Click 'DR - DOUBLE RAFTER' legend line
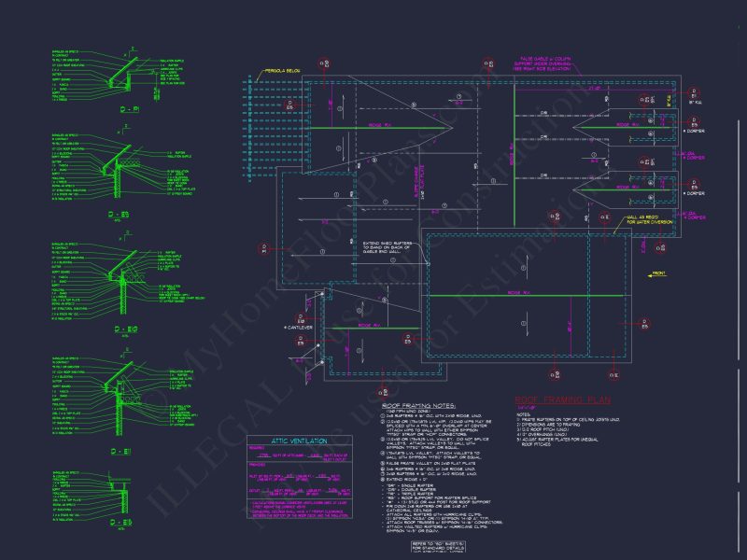The height and width of the screenshot is (560, 747). pos(411,489)
